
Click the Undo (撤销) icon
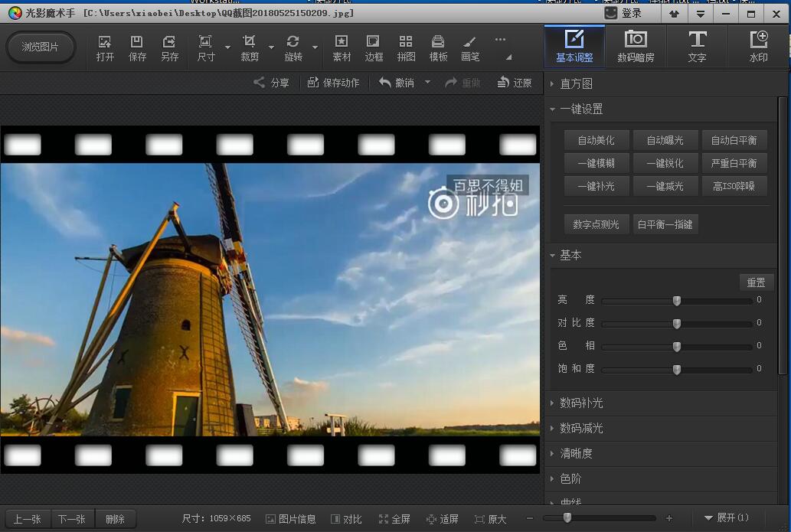385,83
